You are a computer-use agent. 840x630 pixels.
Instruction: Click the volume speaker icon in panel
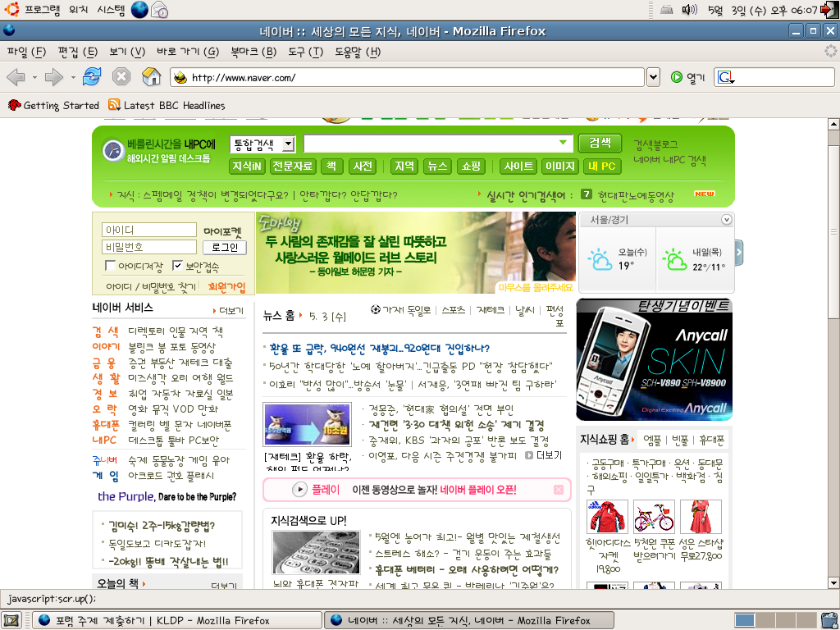689,10
